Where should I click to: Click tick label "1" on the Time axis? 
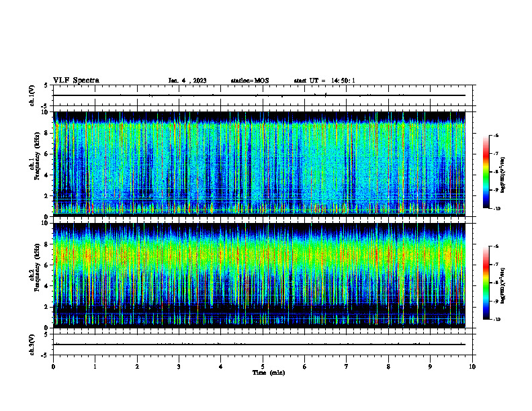pos(95,367)
